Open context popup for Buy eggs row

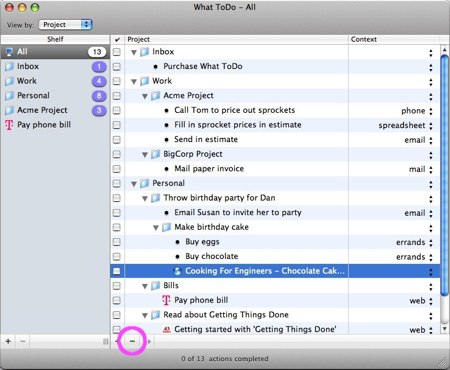(431, 243)
